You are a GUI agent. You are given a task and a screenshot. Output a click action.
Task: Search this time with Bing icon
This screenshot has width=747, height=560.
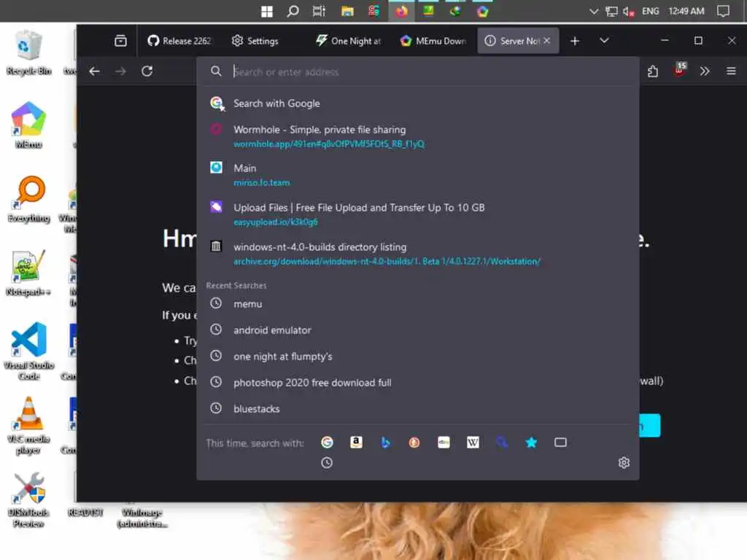[385, 443]
